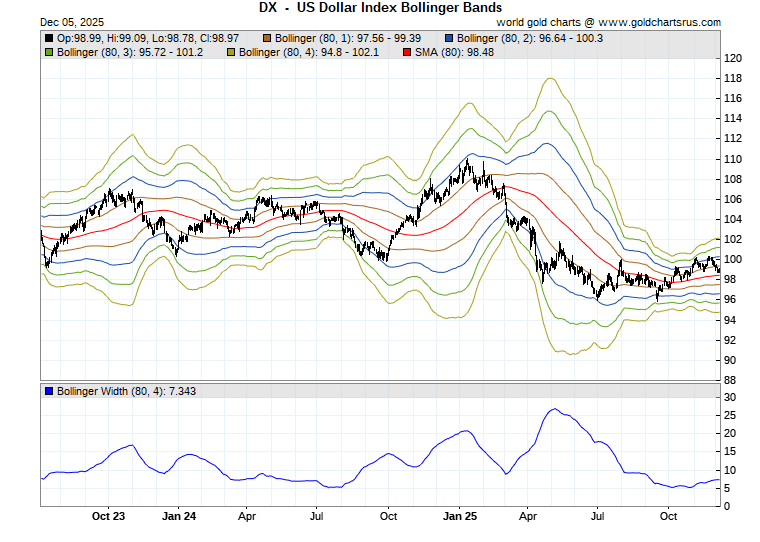Select the Jan 24 x-axis label
The image size is (760, 542).
click(x=178, y=517)
